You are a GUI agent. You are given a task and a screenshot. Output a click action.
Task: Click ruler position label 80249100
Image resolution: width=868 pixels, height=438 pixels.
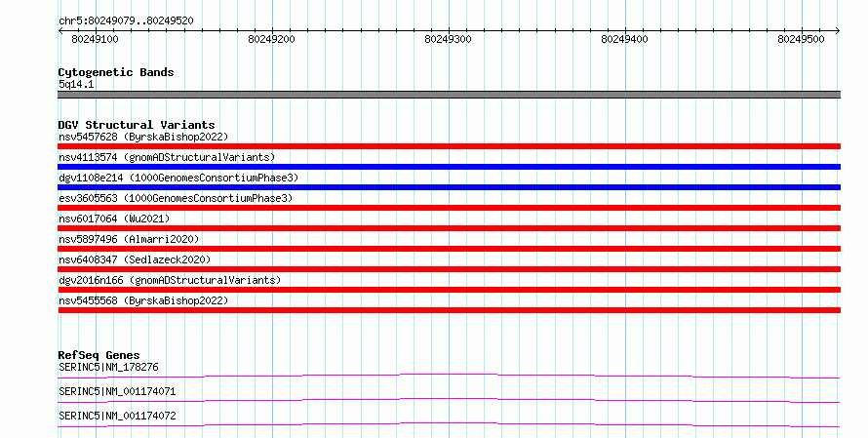[x=95, y=39]
